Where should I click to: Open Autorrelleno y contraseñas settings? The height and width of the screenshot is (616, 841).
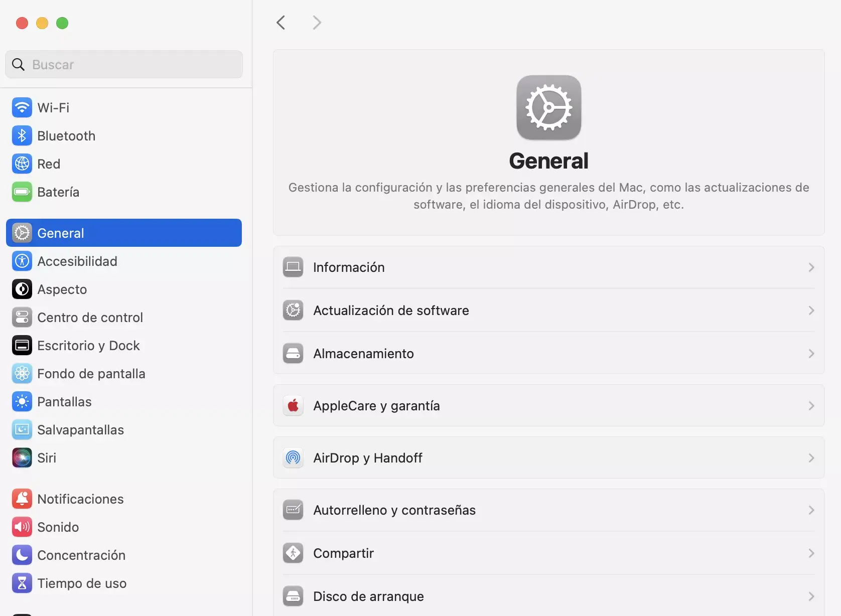pyautogui.click(x=394, y=510)
